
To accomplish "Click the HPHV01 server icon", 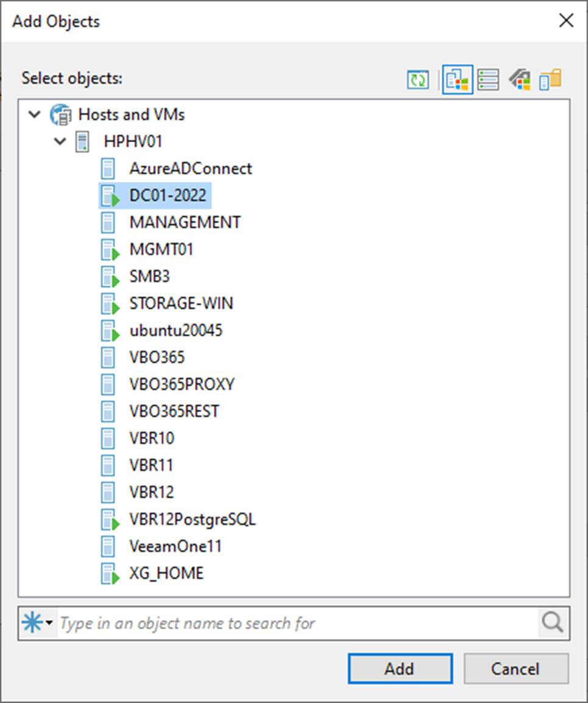I will click(x=82, y=141).
